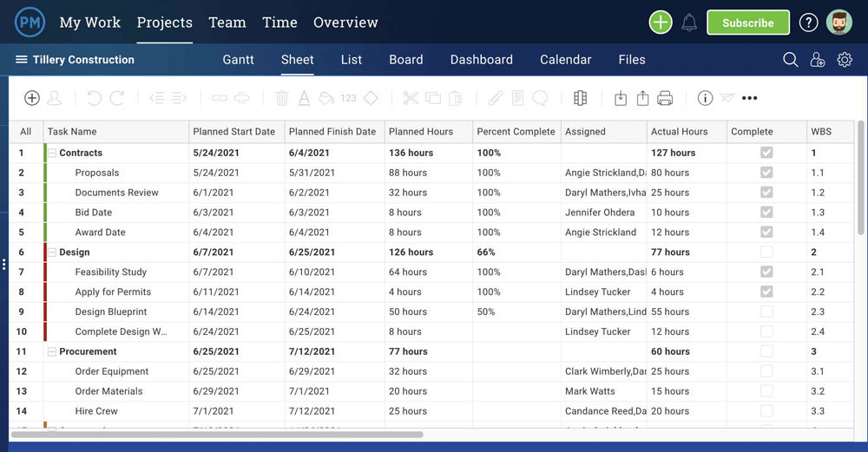Click the paperclip attachment icon
The height and width of the screenshot is (452, 868).
click(496, 98)
